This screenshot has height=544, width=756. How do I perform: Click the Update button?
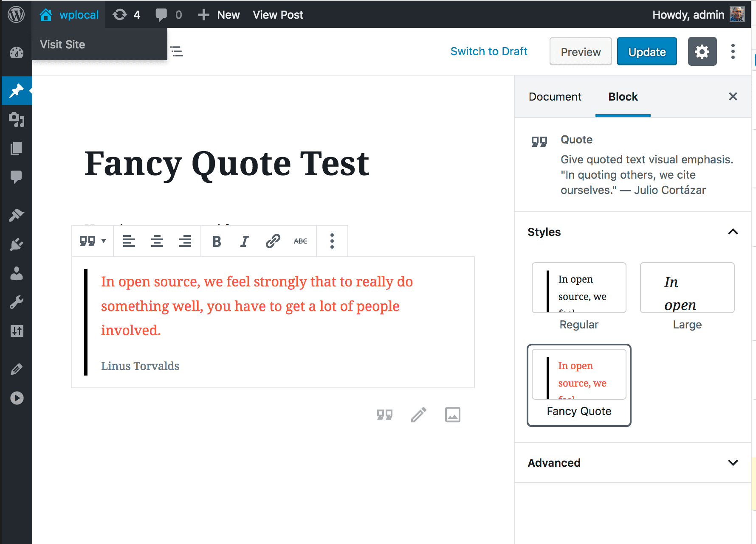646,52
